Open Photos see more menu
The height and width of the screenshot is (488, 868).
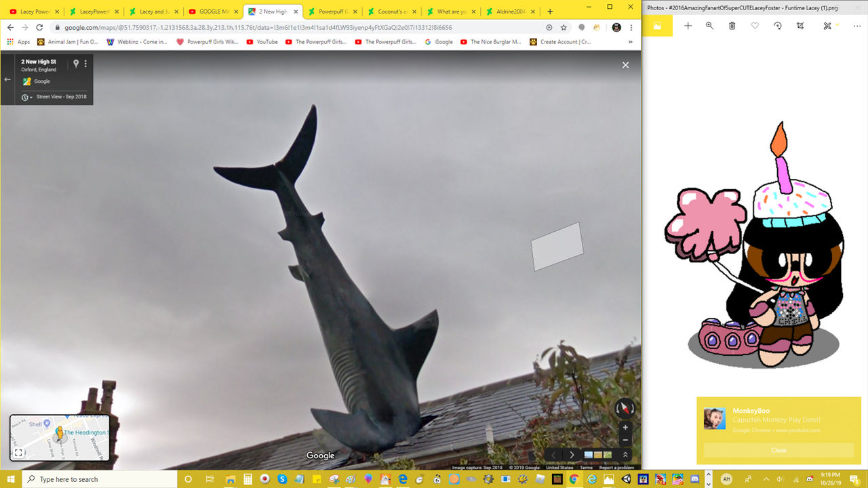(857, 26)
